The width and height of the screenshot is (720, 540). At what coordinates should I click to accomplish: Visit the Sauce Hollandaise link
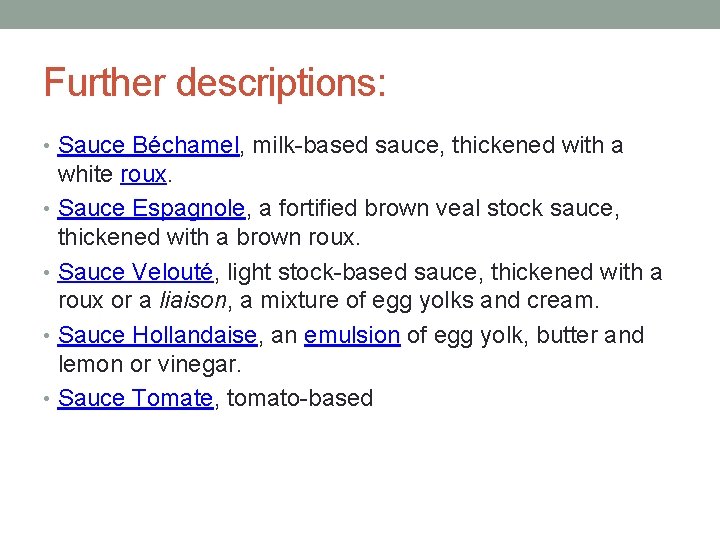point(158,335)
